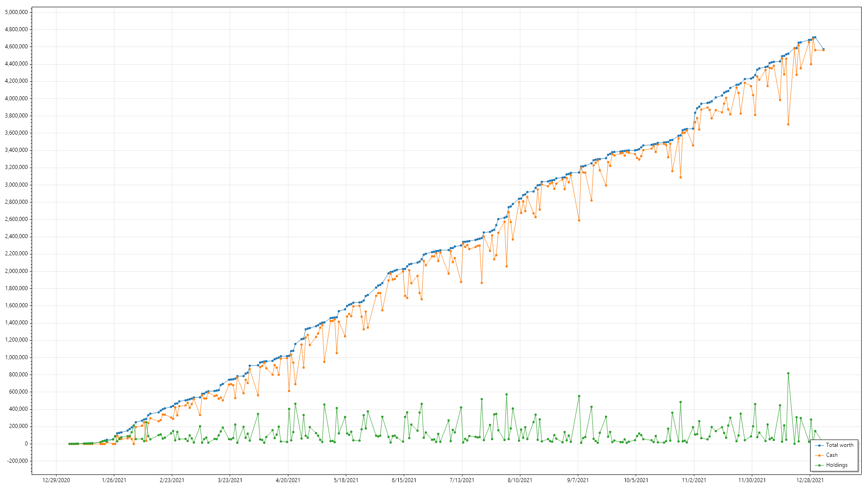
Task: Click the 12/28/2021 x-axis date label
Action: coord(810,480)
